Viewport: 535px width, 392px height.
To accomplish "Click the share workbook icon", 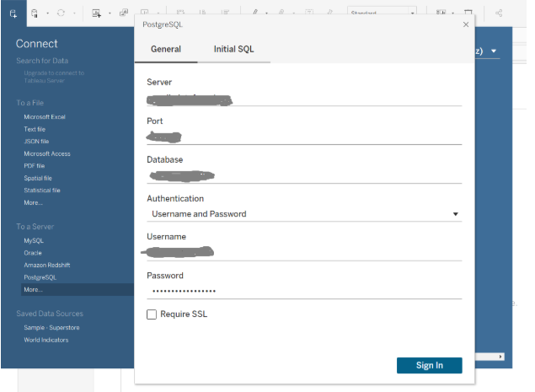I will point(499,13).
